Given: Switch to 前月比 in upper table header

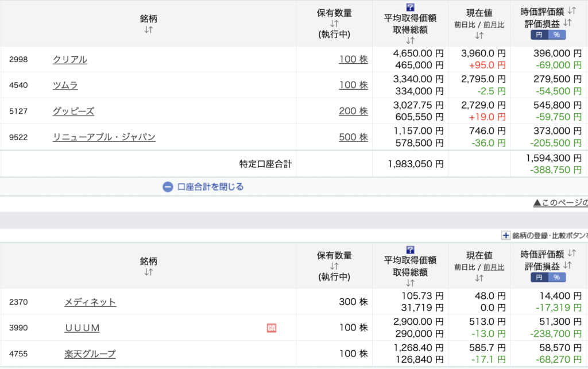Looking at the screenshot, I should pos(493,25).
